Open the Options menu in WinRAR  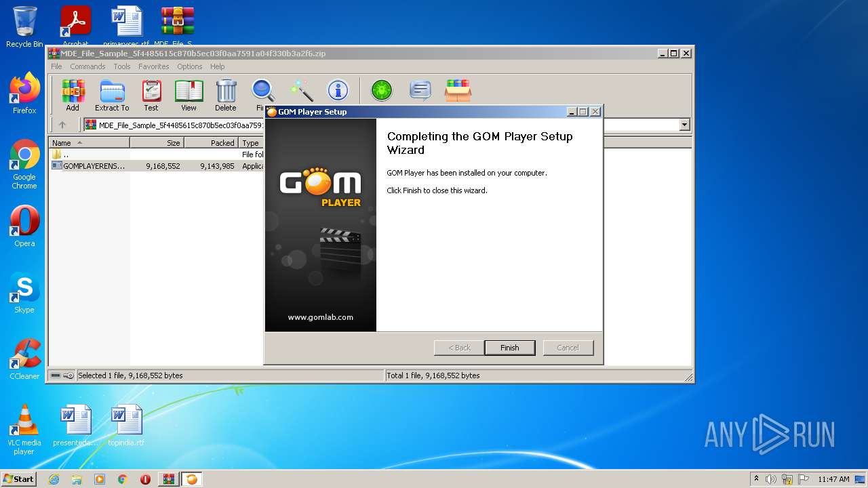point(190,66)
